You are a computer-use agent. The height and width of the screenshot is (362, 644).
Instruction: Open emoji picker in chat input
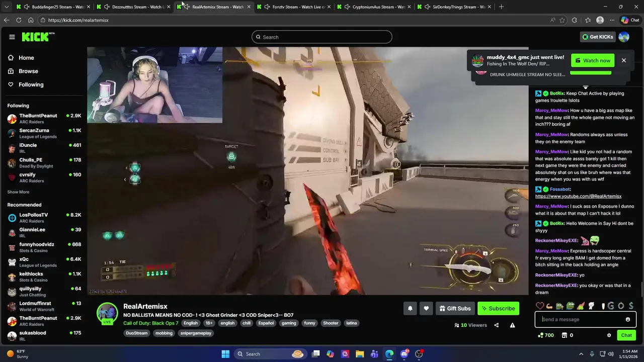coord(627,319)
